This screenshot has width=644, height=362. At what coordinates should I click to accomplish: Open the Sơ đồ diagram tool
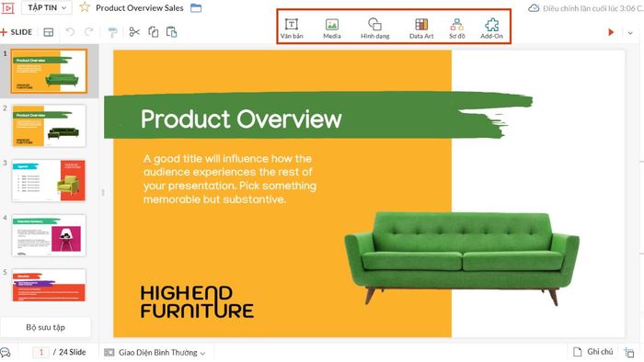pyautogui.click(x=456, y=28)
